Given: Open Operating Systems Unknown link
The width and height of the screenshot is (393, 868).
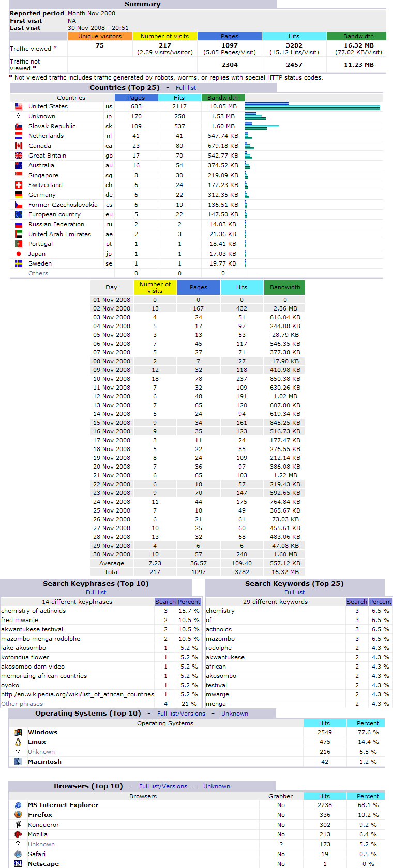Looking at the screenshot, I should (x=235, y=714).
